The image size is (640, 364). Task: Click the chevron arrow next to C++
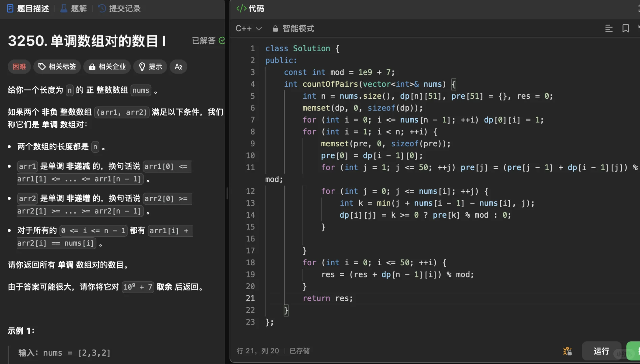(258, 29)
